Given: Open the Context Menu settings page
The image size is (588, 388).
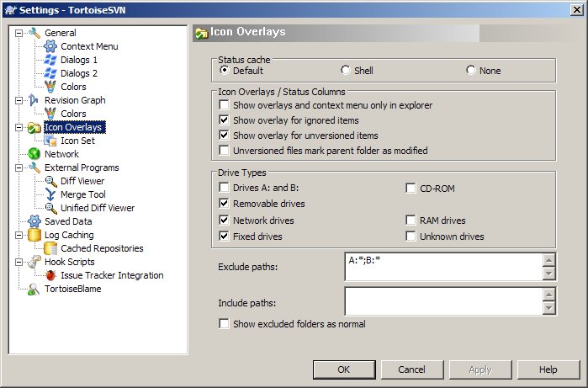Looking at the screenshot, I should tap(89, 46).
